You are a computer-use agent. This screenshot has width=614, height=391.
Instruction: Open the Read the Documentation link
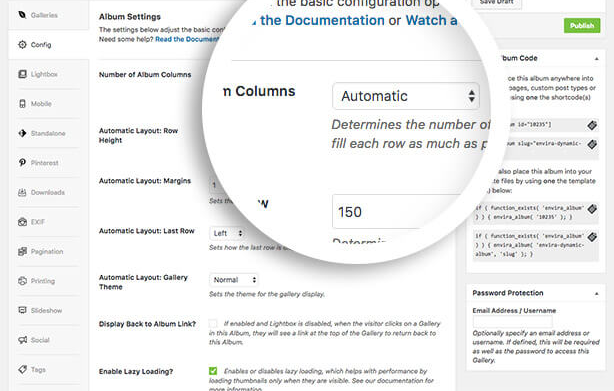click(187, 39)
